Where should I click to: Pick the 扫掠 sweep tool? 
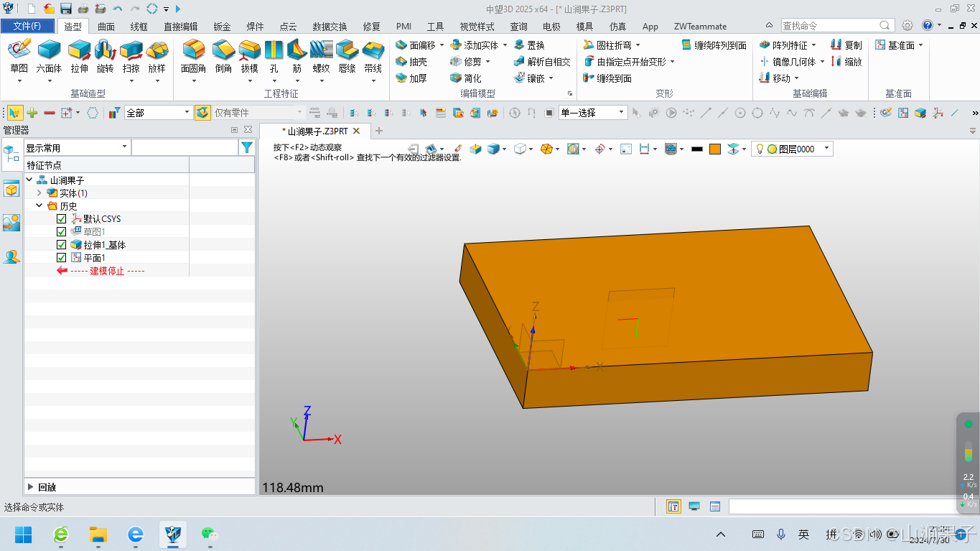pos(131,57)
